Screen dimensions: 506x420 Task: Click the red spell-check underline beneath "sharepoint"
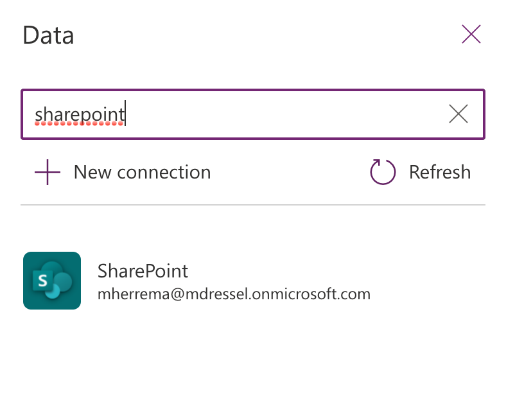pos(79,124)
